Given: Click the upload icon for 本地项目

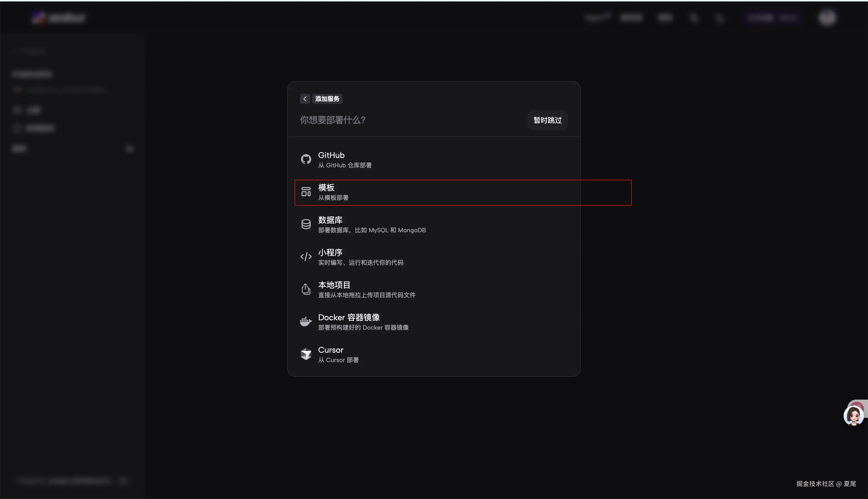Looking at the screenshot, I should click(x=306, y=289).
